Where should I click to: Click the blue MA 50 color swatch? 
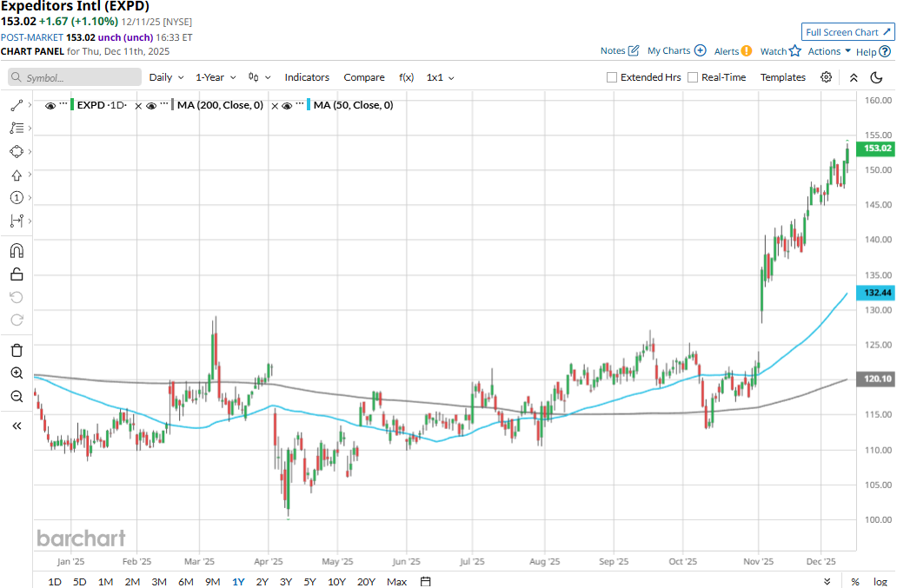click(x=308, y=106)
